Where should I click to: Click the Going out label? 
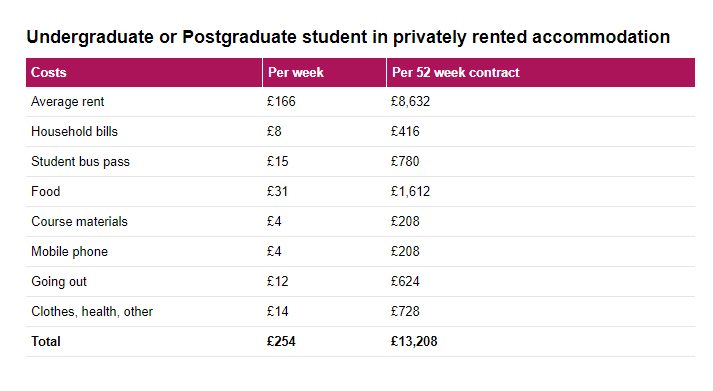(59, 281)
